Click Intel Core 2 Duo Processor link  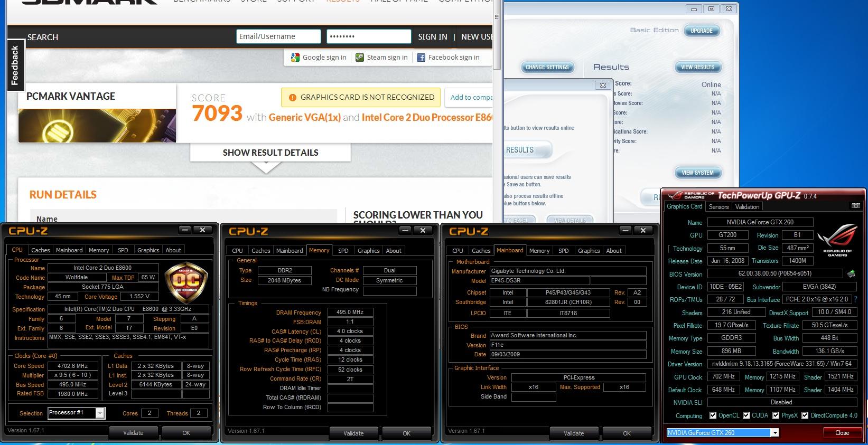pyautogui.click(x=427, y=117)
